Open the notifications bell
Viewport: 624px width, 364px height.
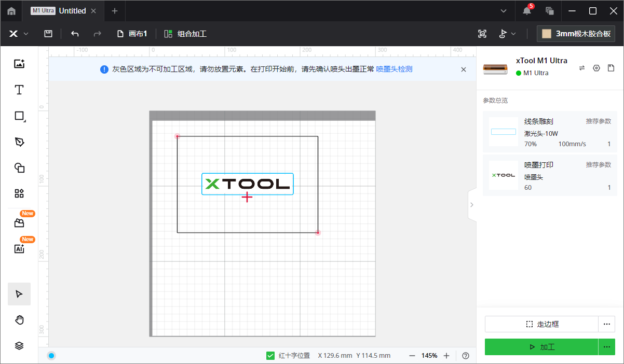point(527,10)
